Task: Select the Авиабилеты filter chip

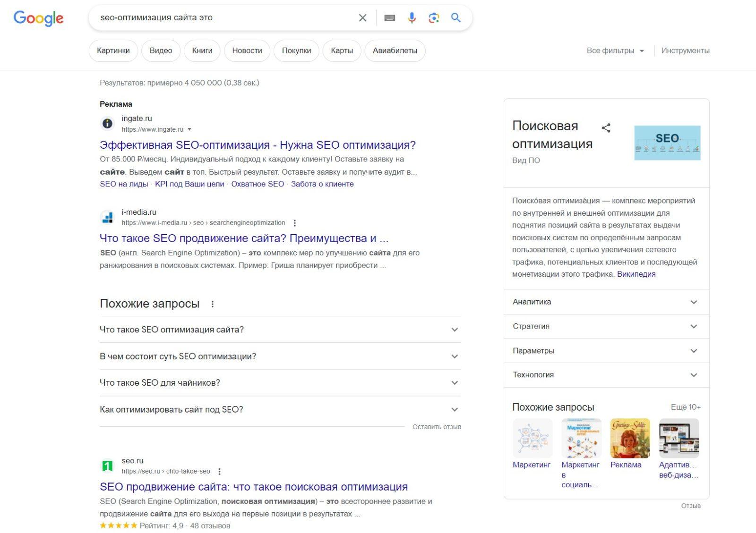Action: tap(395, 51)
